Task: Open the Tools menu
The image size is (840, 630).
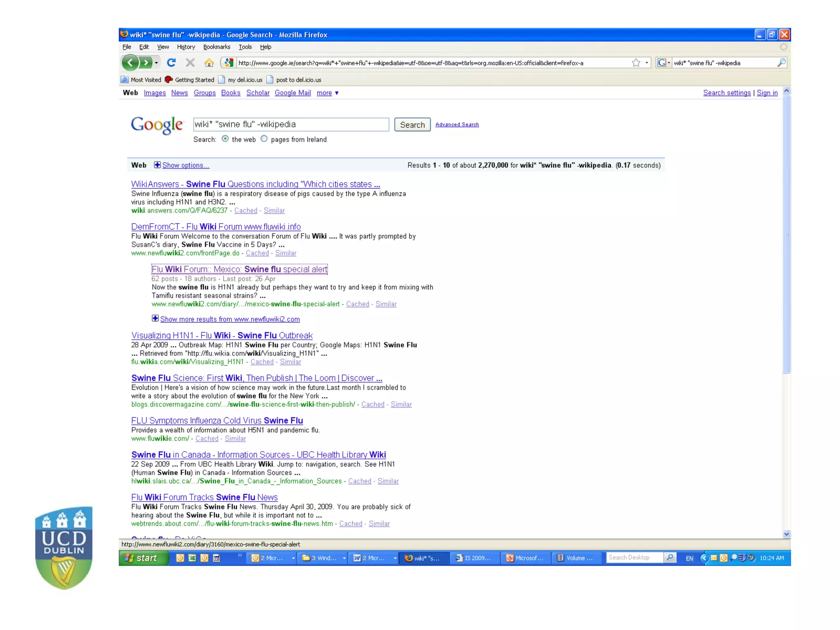Action: tap(245, 47)
